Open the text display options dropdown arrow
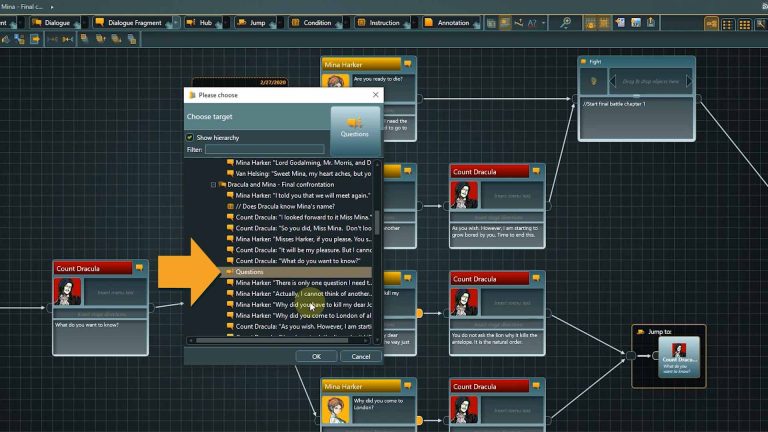 (543, 23)
